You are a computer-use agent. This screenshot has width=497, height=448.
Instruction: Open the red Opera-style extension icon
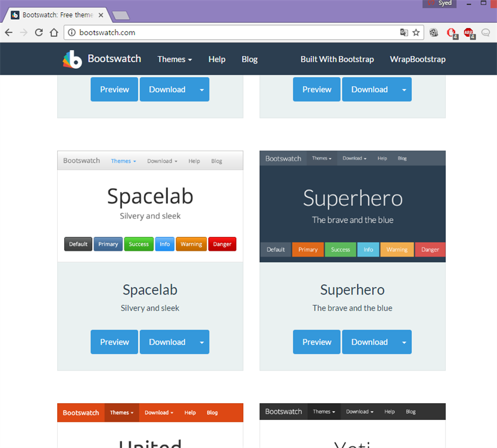click(452, 33)
